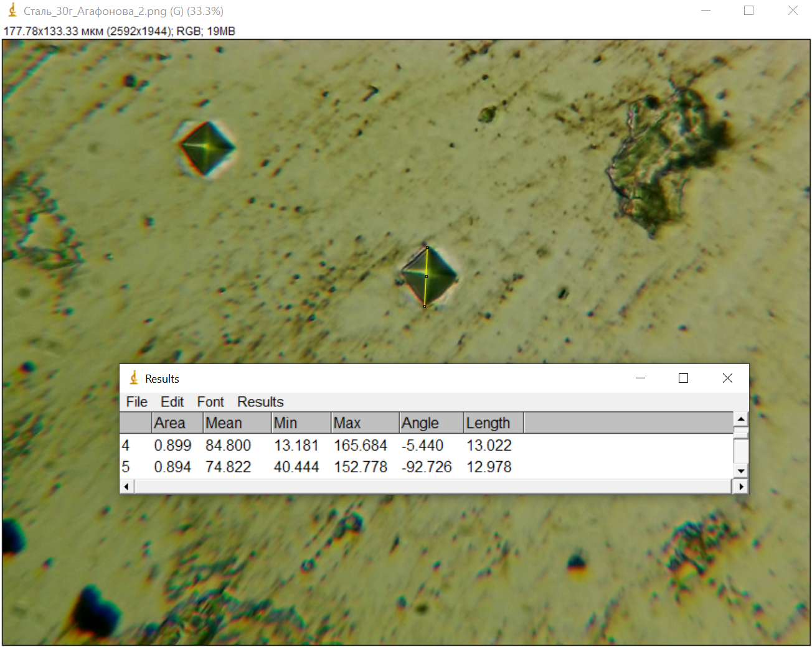
Task: Open the File menu in Results window
Action: tap(136, 402)
